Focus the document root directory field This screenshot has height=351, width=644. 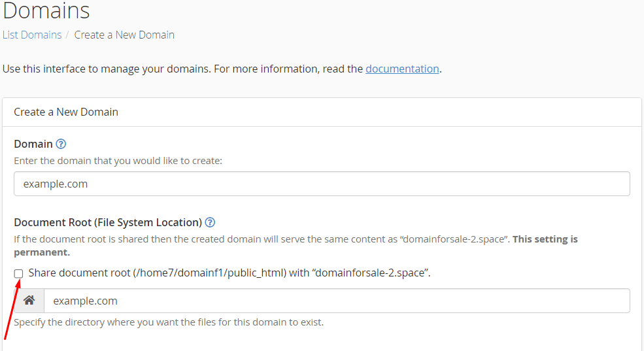[337, 301]
